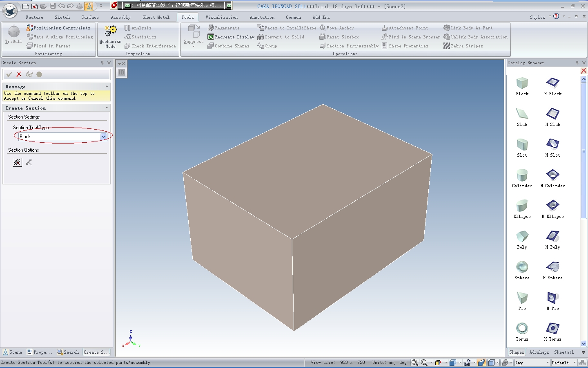Toggle the auto-hide pin of Catalog Browser
The height and width of the screenshot is (368, 588).
(x=577, y=63)
